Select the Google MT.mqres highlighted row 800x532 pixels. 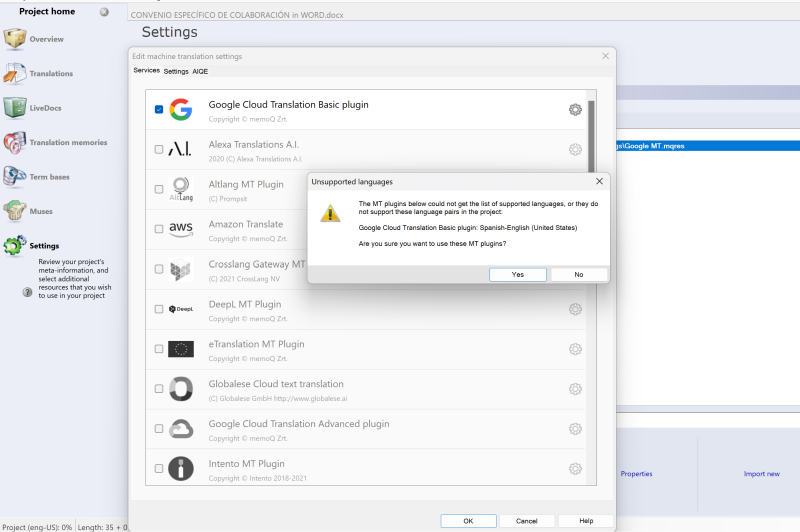point(708,146)
